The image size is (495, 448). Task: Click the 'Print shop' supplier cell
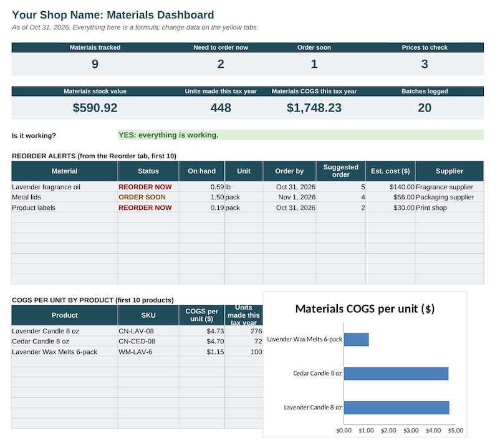click(449, 208)
